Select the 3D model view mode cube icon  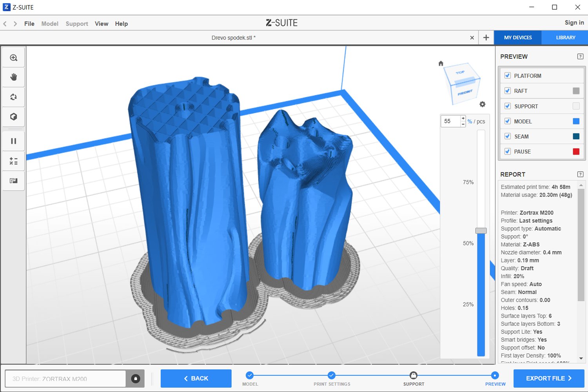tap(14, 117)
